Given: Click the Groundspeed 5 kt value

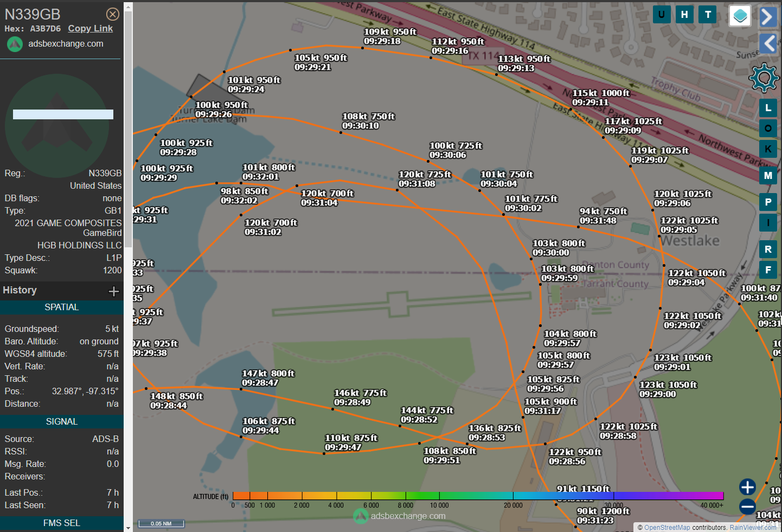Looking at the screenshot, I should tap(112, 329).
